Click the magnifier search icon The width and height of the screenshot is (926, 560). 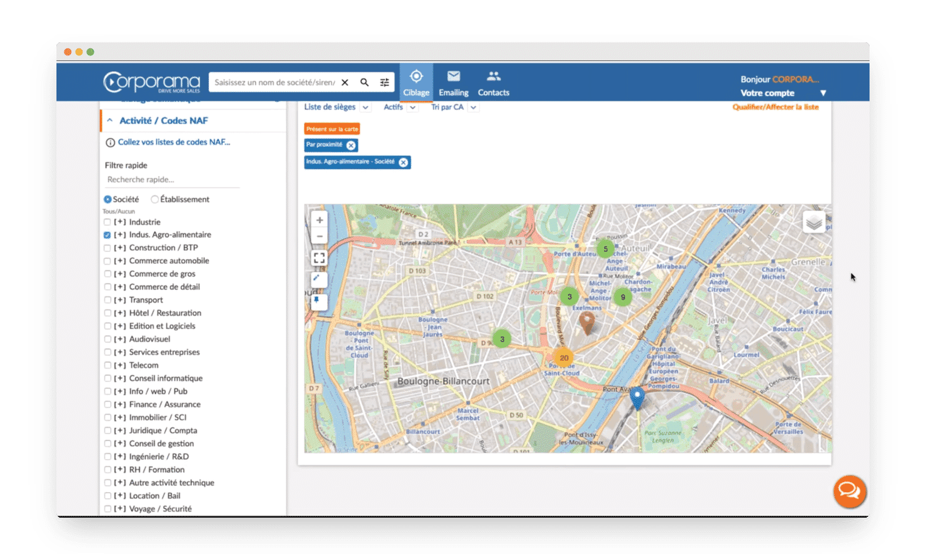coord(365,82)
